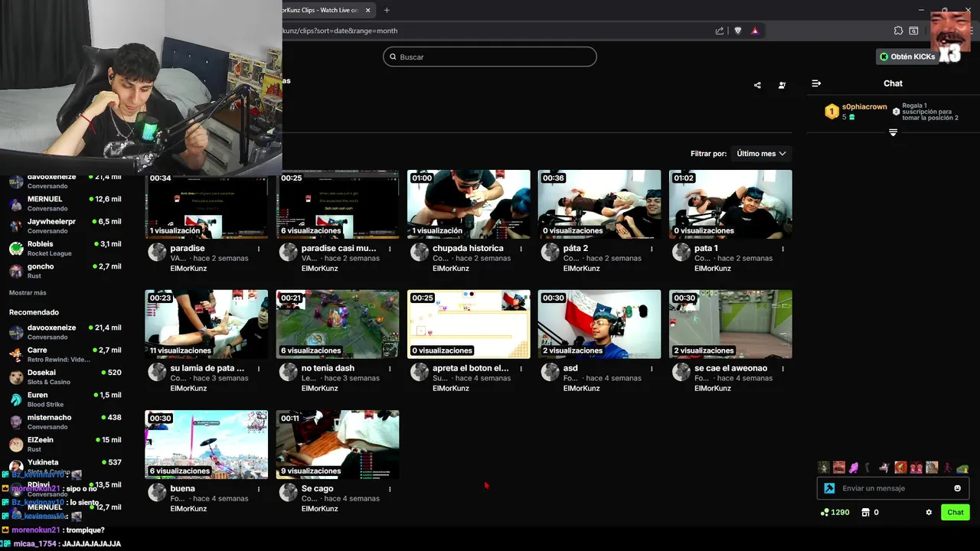Open options menu for 'asd' clip
The width and height of the screenshot is (980, 551).
click(x=652, y=369)
